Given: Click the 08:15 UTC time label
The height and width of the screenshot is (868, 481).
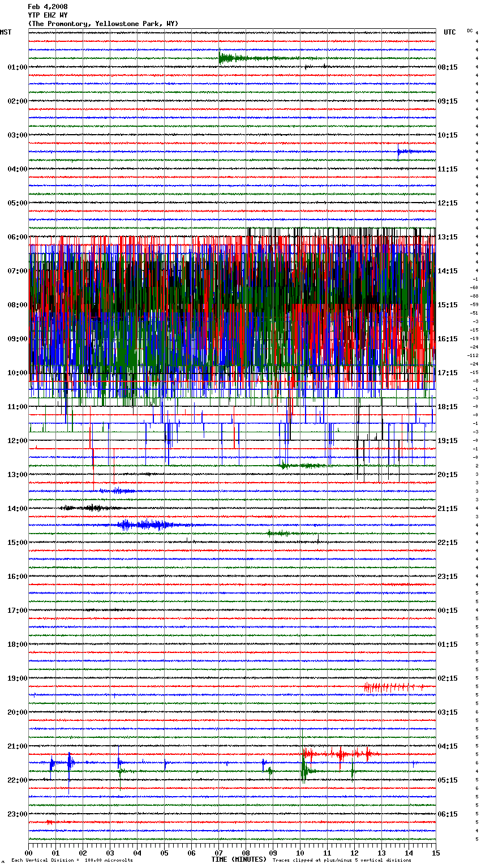Looking at the screenshot, I should coord(448,67).
